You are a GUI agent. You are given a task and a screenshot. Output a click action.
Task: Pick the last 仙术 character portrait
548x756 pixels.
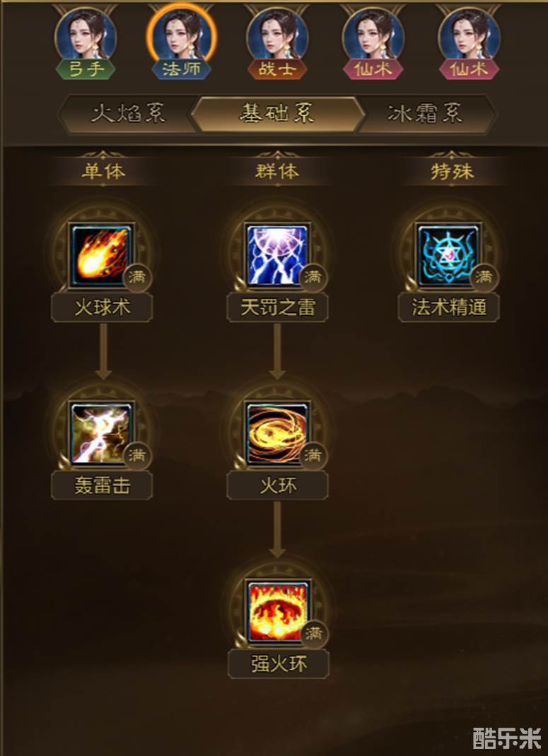tap(469, 40)
